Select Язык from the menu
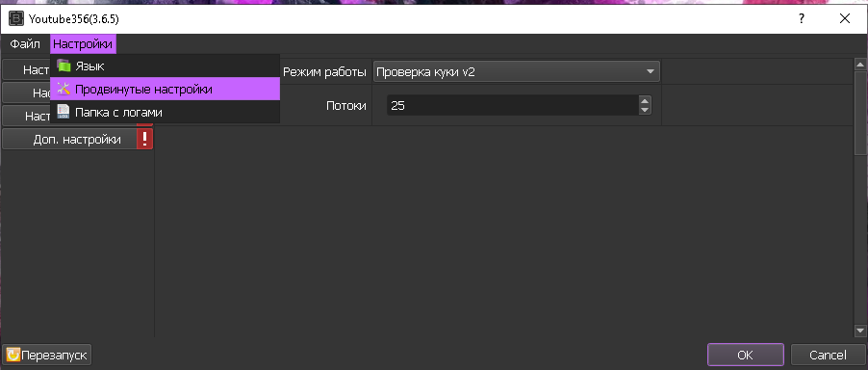Image resolution: width=868 pixels, height=370 pixels. click(165, 66)
